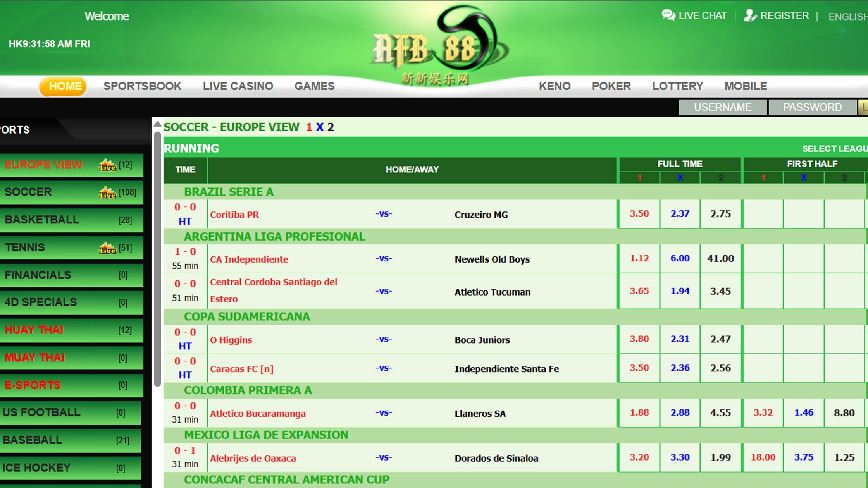Screen dimensions: 868x488
Task: Click the LIVE CHAT link
Action: (703, 15)
